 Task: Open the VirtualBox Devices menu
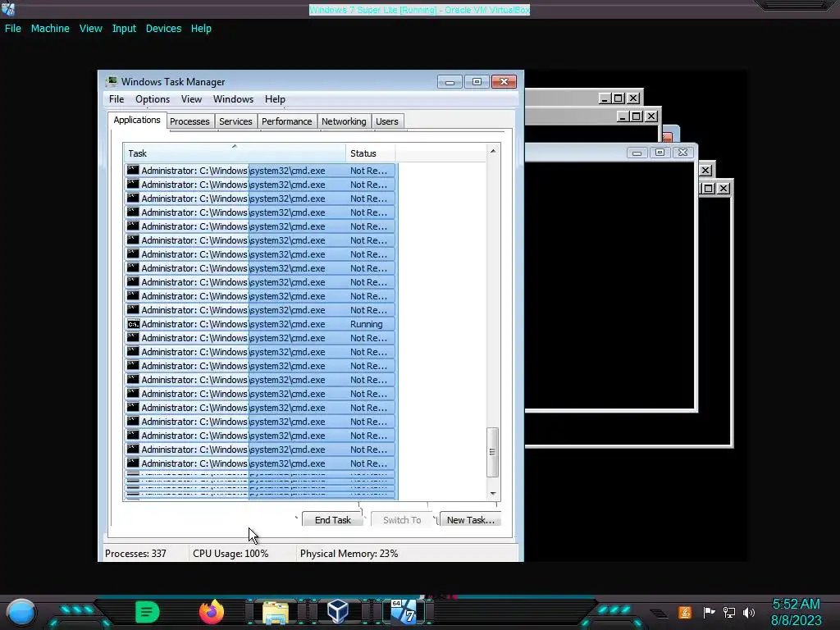pyautogui.click(x=163, y=29)
